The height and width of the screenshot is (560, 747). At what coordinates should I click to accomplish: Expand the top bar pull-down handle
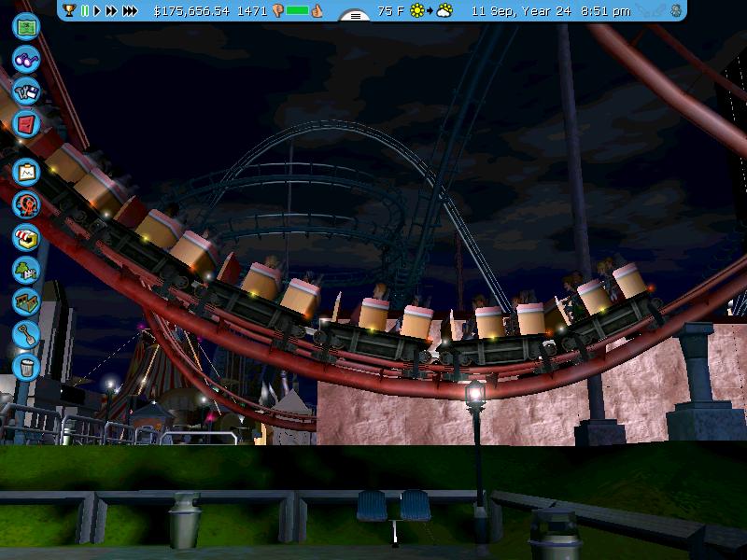[x=355, y=16]
